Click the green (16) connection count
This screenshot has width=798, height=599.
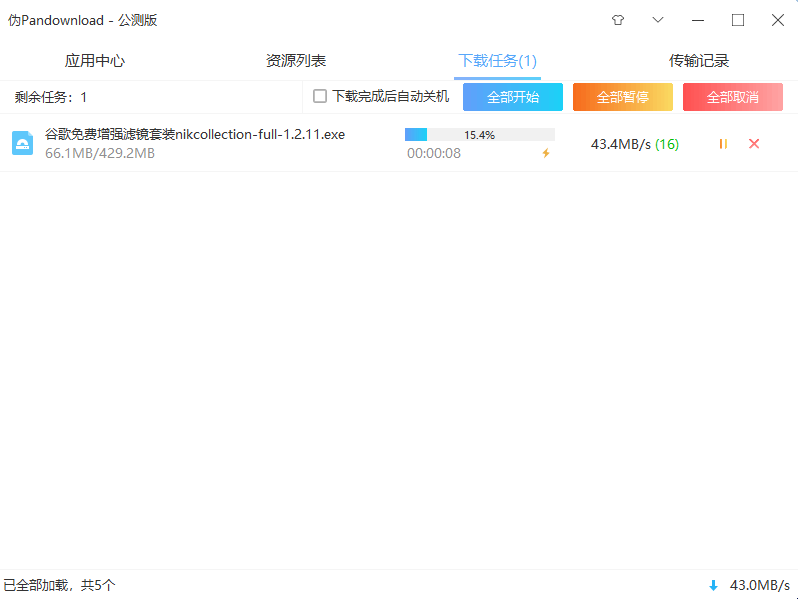click(667, 145)
